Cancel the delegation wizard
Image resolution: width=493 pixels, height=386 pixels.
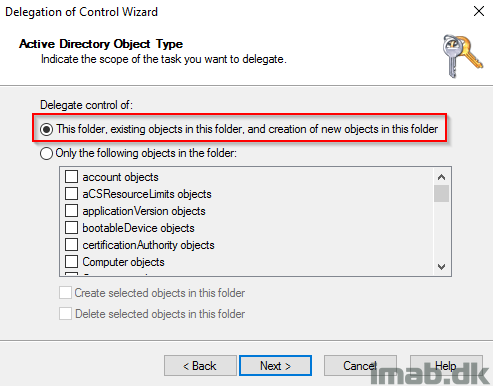(360, 366)
